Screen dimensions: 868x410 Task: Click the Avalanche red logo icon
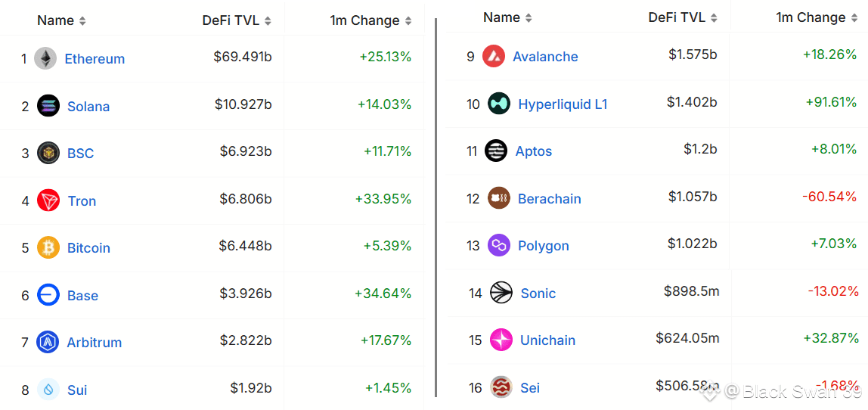coord(494,57)
